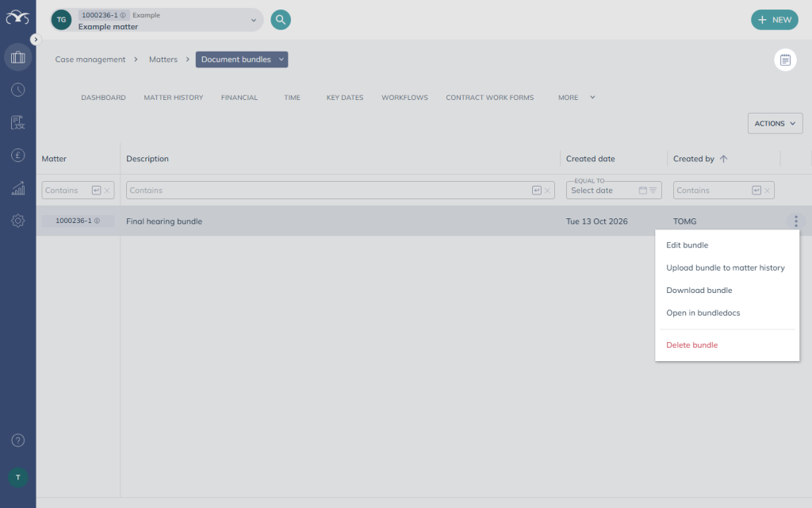
Task: Click the teal search magnifier button
Action: (281, 20)
